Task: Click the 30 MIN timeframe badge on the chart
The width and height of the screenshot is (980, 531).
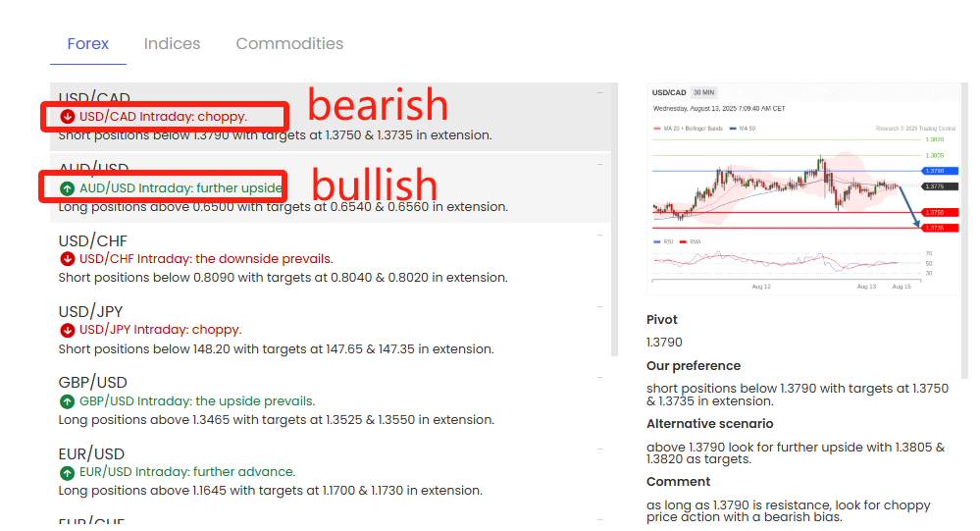Action: [x=703, y=92]
